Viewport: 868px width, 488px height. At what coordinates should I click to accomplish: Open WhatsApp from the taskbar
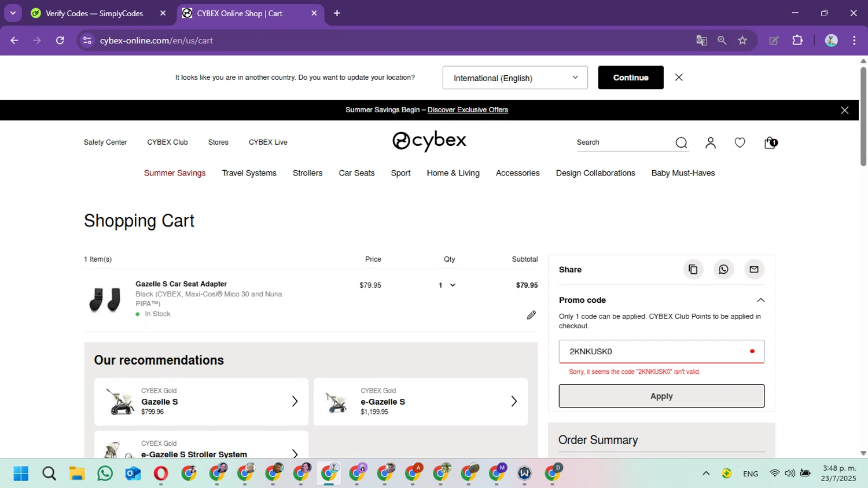click(x=105, y=474)
